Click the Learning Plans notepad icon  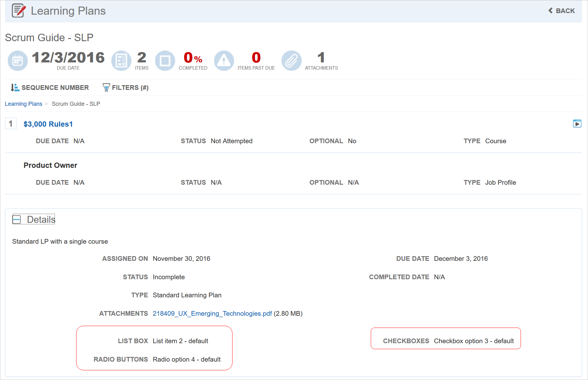(18, 11)
